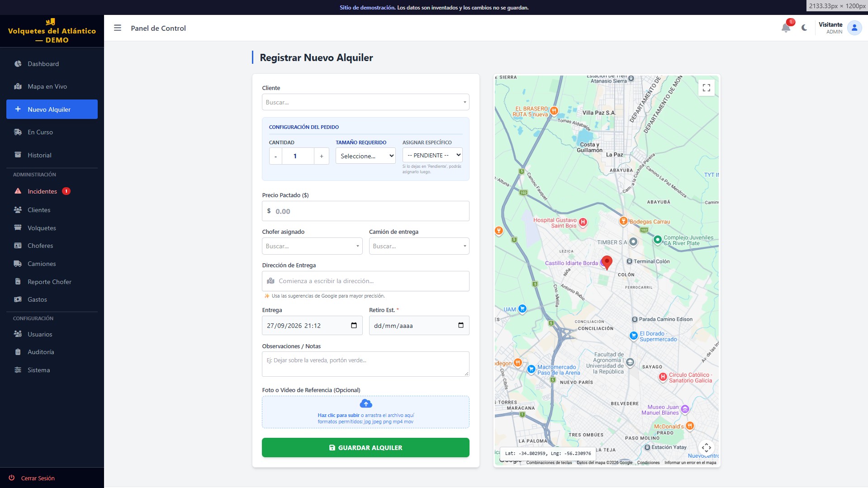Image resolution: width=868 pixels, height=488 pixels.
Task: Click the El Dorado Supermercado marker
Action: click(634, 336)
